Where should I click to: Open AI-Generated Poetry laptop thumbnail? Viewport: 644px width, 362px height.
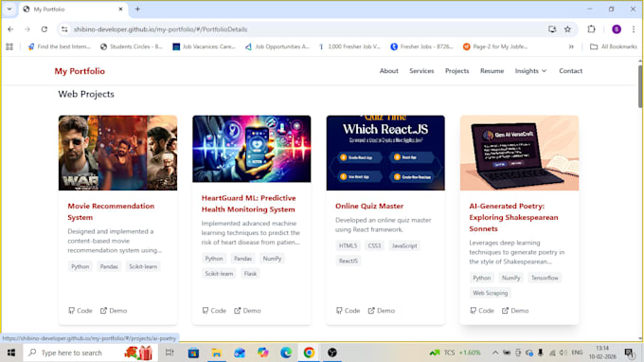(x=519, y=153)
